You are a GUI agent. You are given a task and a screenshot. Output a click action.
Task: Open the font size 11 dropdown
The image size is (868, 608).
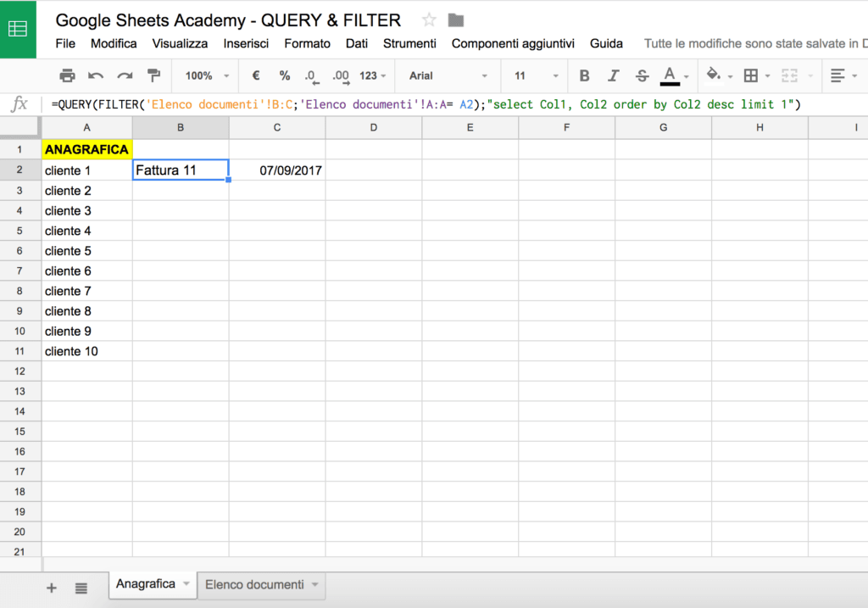click(x=536, y=75)
